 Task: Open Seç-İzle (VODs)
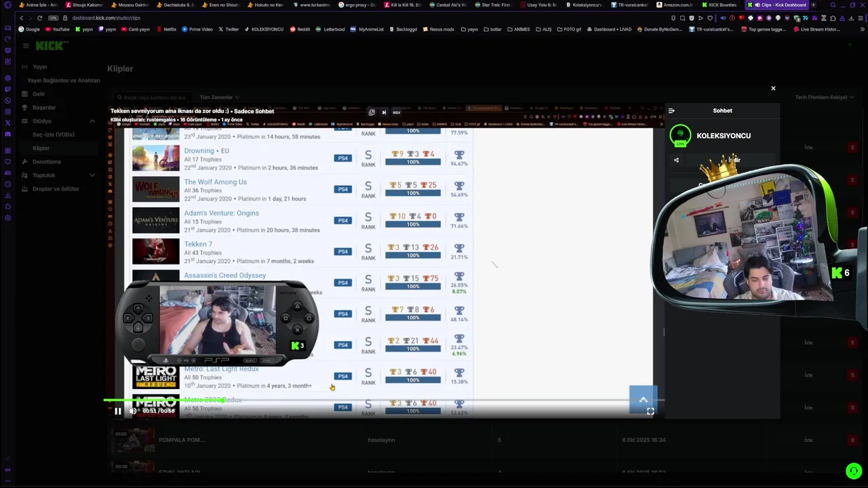pos(54,135)
